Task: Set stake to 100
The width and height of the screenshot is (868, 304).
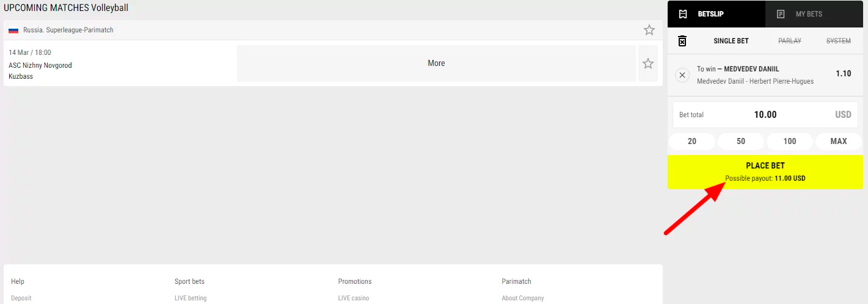Action: click(790, 141)
